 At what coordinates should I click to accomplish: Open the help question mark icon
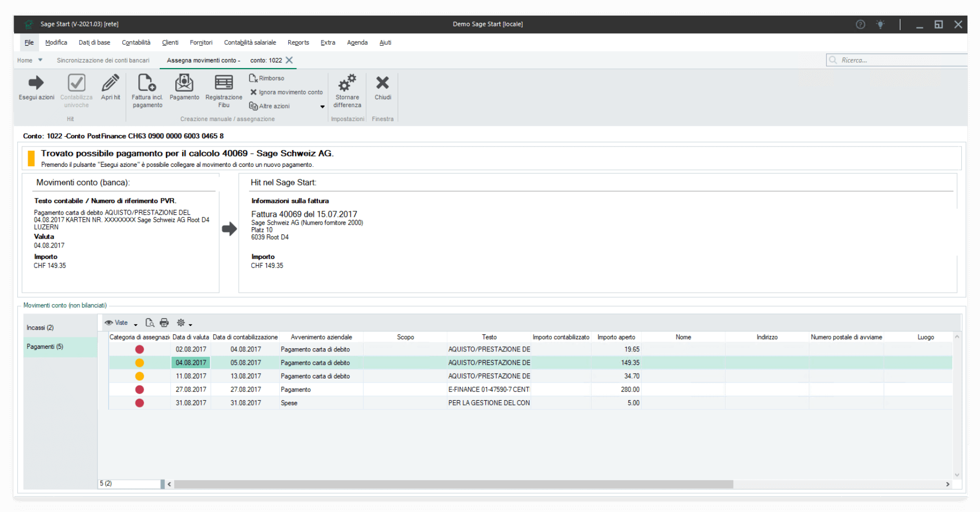(860, 24)
